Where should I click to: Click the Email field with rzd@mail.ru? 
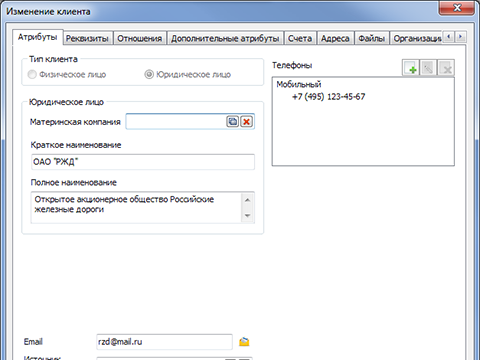pyautogui.click(x=164, y=342)
